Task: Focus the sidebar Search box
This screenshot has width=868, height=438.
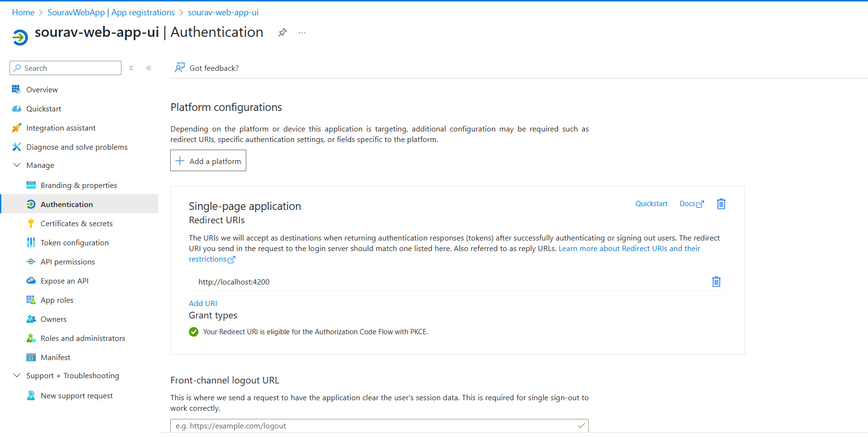Action: 66,68
